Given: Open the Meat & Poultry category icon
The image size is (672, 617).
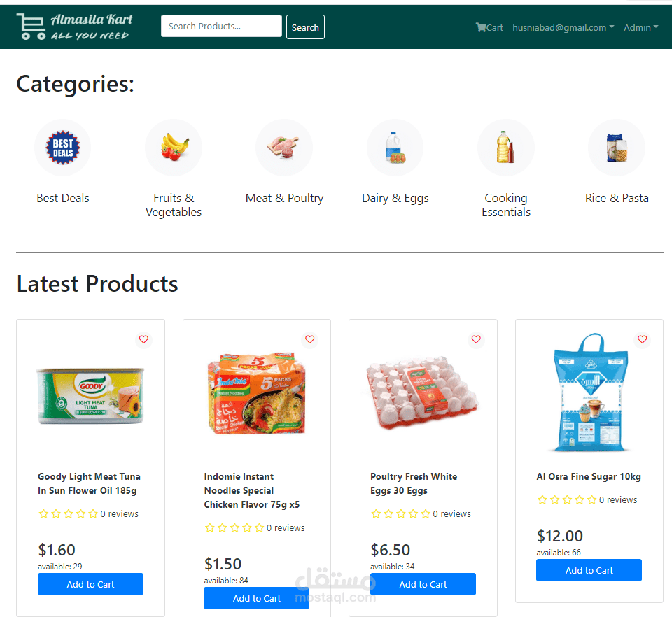Looking at the screenshot, I should (x=284, y=148).
